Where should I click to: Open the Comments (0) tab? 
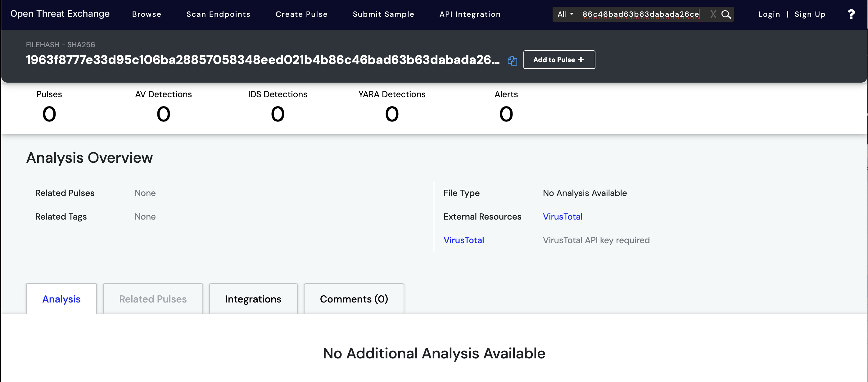354,299
